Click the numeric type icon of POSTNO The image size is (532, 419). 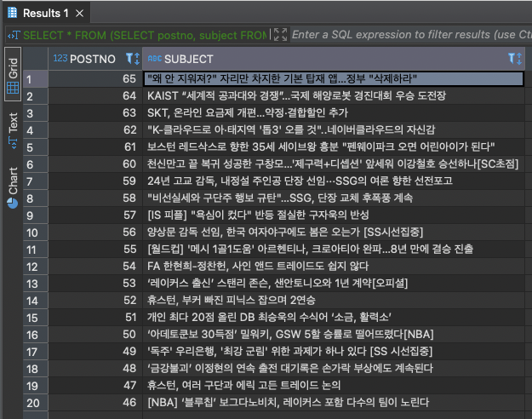(60, 59)
